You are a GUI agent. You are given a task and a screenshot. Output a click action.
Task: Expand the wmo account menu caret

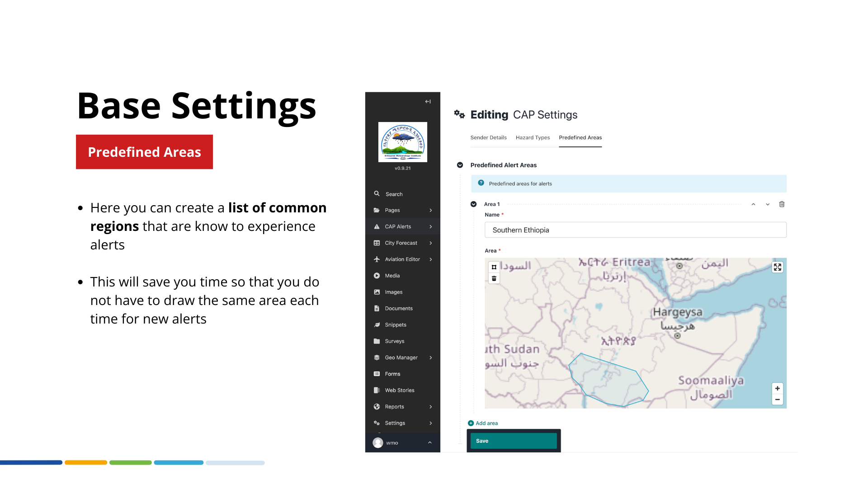coord(430,443)
